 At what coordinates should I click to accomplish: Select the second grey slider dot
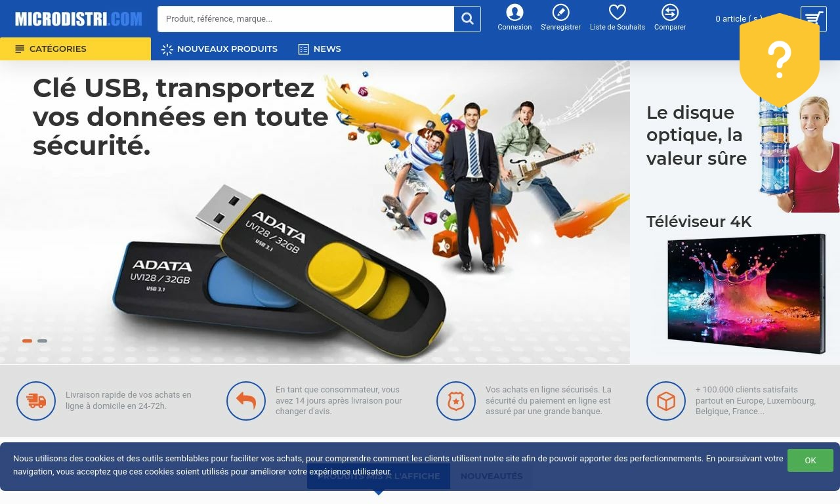(42, 341)
